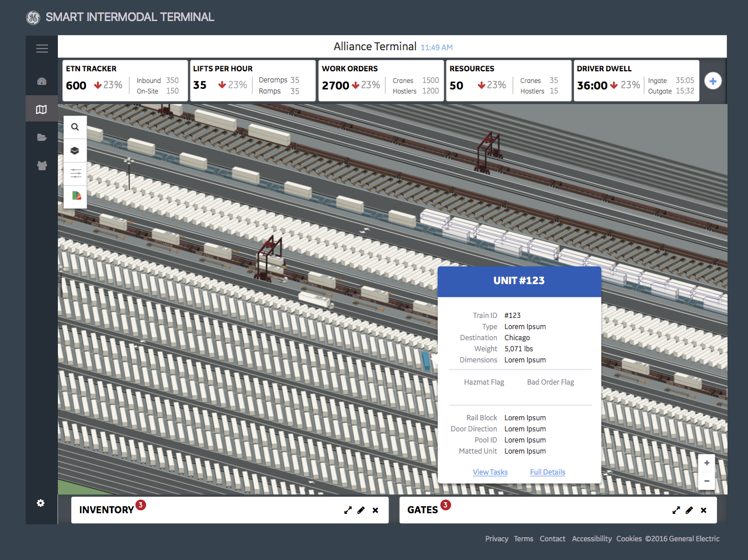Click the Hostlers 1200 work orders value

431,91
